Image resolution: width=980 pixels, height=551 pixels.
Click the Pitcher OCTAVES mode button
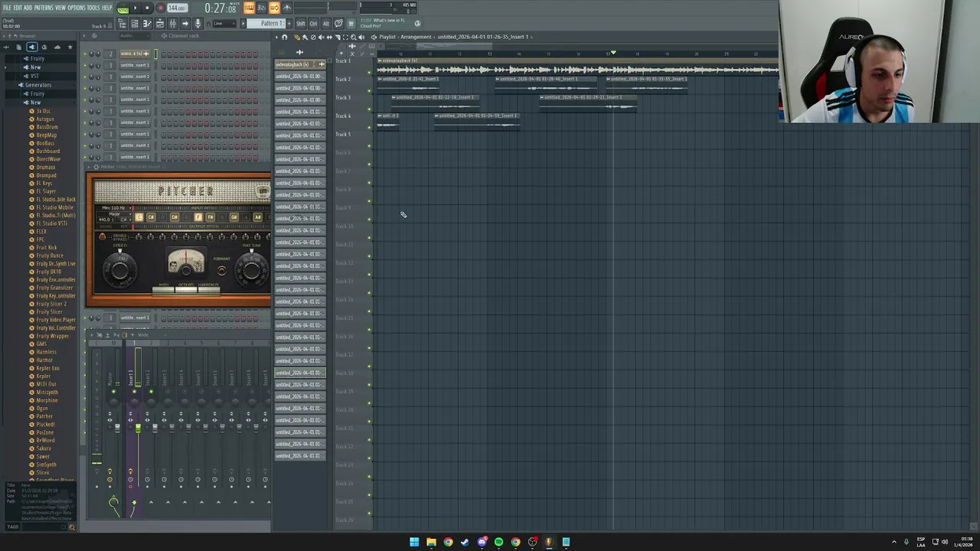pyautogui.click(x=186, y=289)
